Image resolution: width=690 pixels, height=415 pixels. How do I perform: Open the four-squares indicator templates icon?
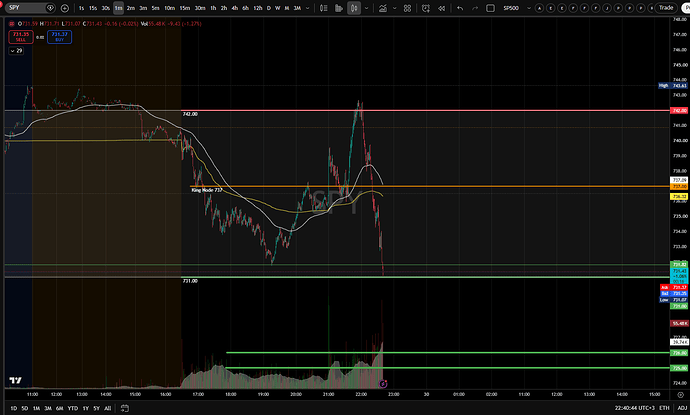(x=407, y=8)
